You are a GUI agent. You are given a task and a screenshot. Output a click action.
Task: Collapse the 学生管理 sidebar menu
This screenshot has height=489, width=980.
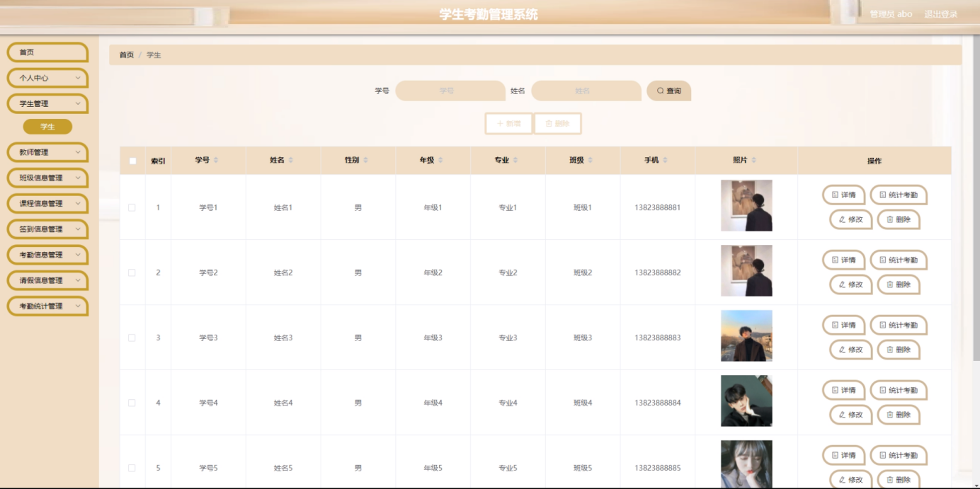(x=47, y=103)
